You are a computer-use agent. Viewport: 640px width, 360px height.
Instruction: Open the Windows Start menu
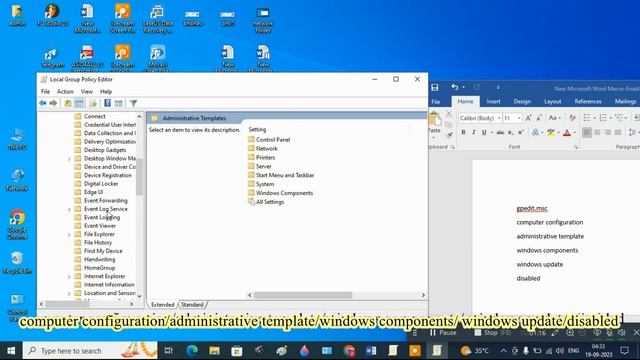point(11,351)
